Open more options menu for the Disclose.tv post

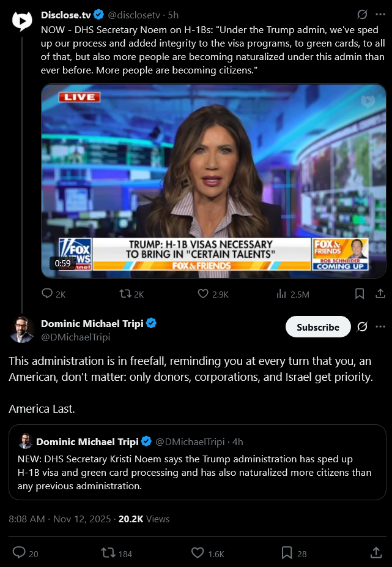[x=380, y=15]
